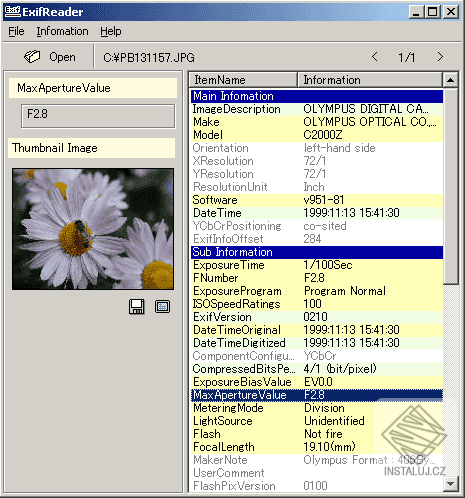Image resolution: width=465 pixels, height=498 pixels.
Task: Click the F2.8 value field
Action: coord(98,116)
